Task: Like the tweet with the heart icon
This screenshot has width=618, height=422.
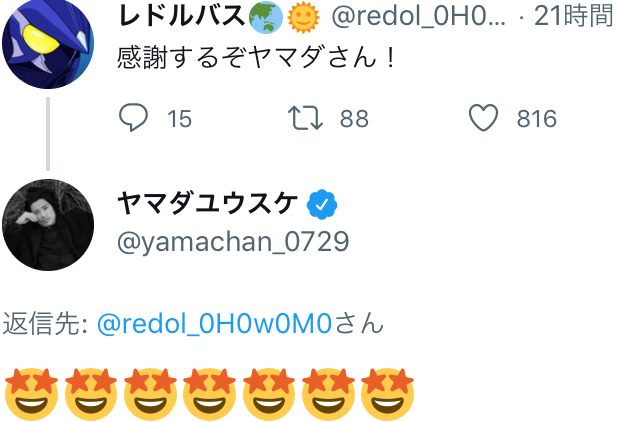Action: pos(484,119)
